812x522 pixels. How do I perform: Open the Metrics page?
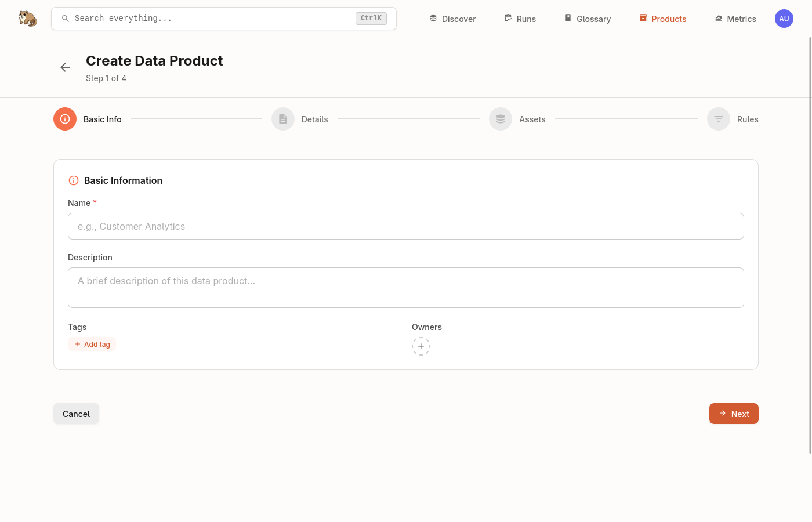click(735, 19)
